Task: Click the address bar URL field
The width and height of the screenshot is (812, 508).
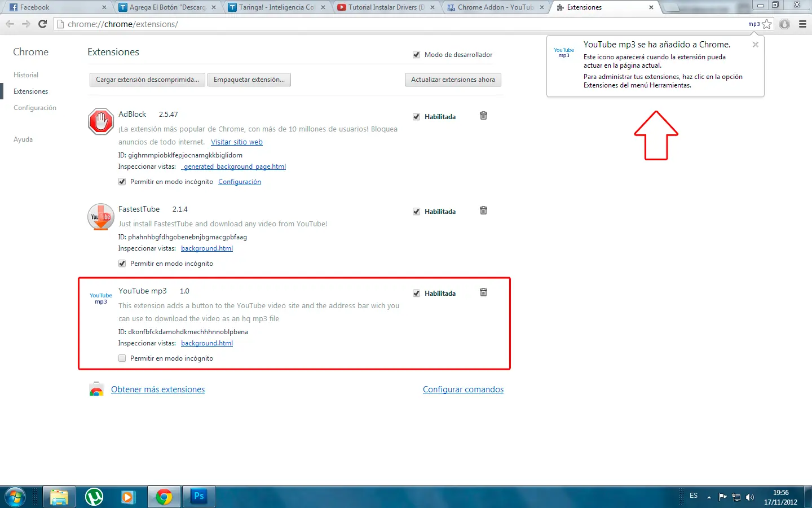Action: 400,24
